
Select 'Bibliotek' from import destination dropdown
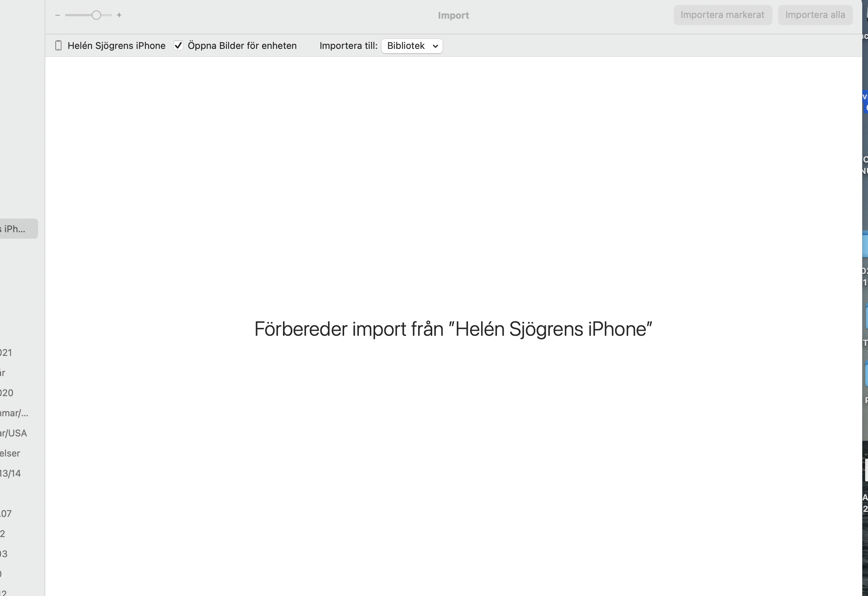point(411,46)
